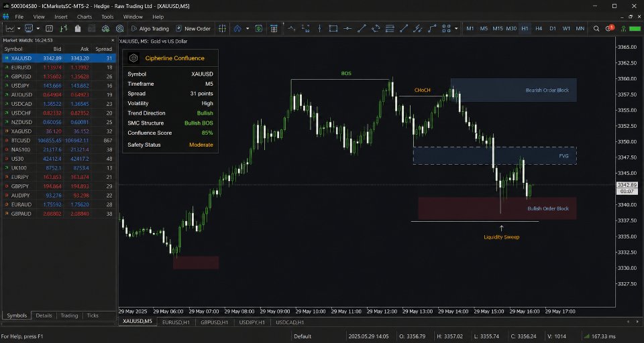Screen dimensions: 644x343
Task: Open the signals radar icon
Action: 119,29
